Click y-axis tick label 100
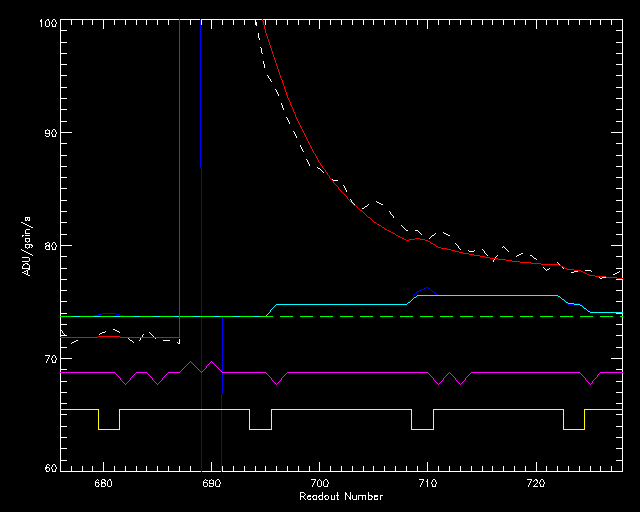640x512 pixels. coord(48,23)
